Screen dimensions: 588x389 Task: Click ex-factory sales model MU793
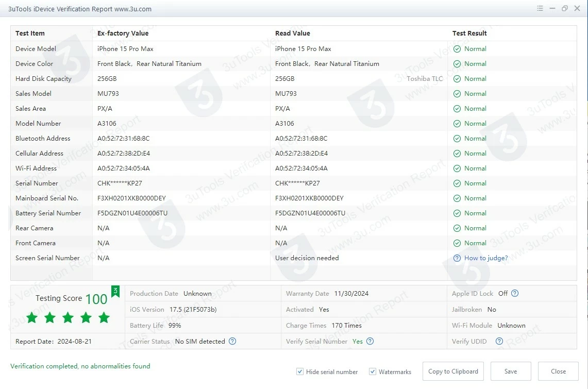point(108,94)
